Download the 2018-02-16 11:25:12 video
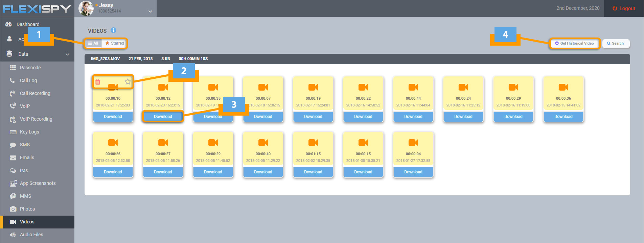This screenshot has height=243, width=644. [x=463, y=117]
